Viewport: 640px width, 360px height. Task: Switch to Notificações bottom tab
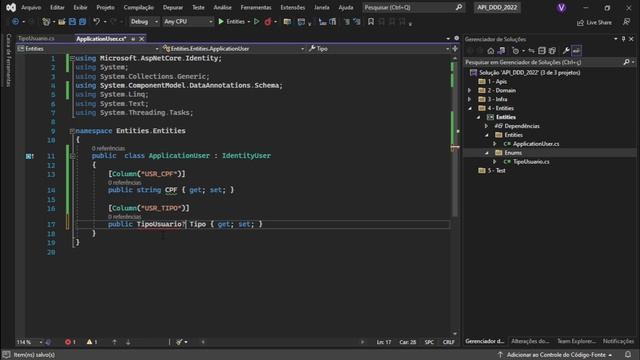tap(618, 341)
